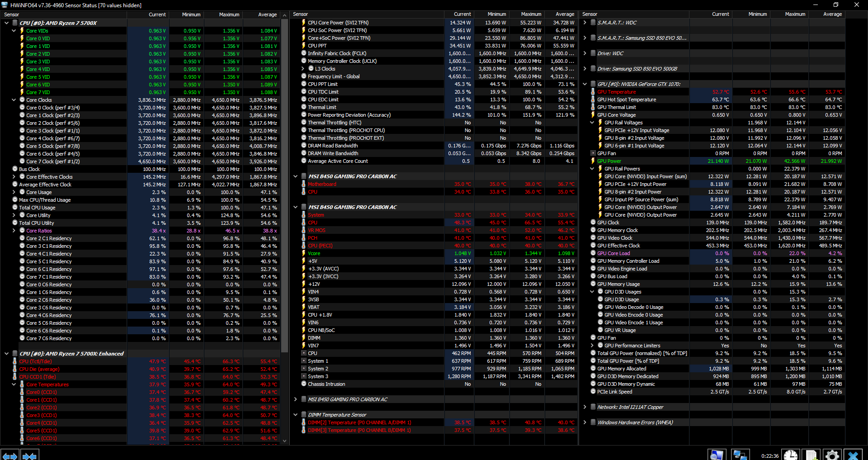Select the CPU Core Power (SVI2 TFN) row

point(434,23)
